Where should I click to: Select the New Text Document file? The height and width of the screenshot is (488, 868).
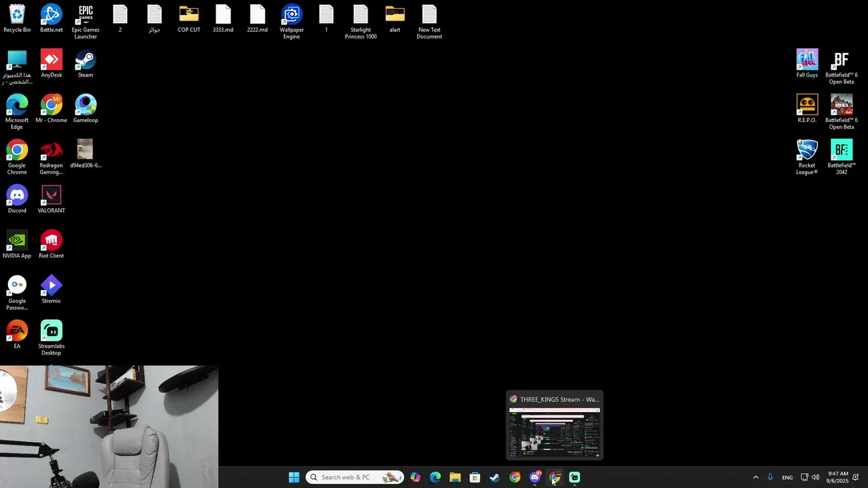point(429,22)
